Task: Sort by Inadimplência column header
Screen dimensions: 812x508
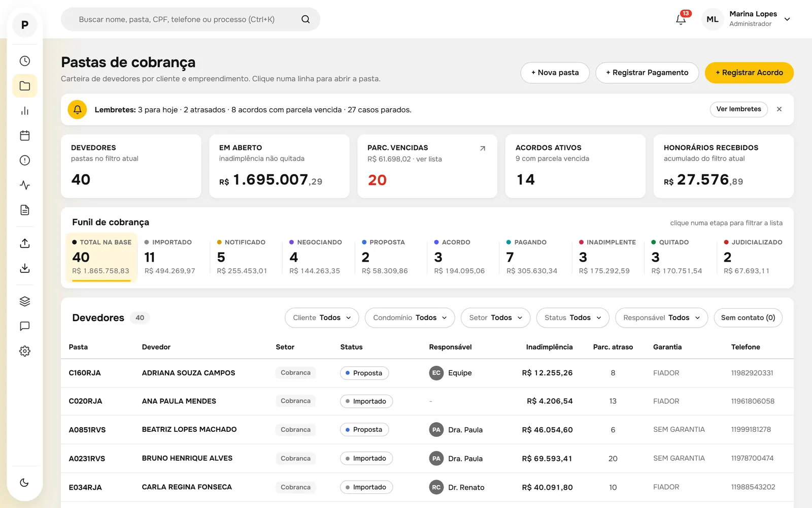Action: click(x=549, y=347)
